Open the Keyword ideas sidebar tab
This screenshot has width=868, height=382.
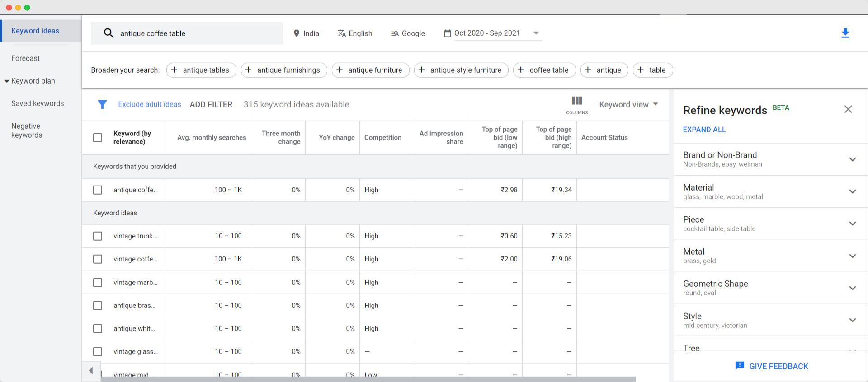coord(41,31)
